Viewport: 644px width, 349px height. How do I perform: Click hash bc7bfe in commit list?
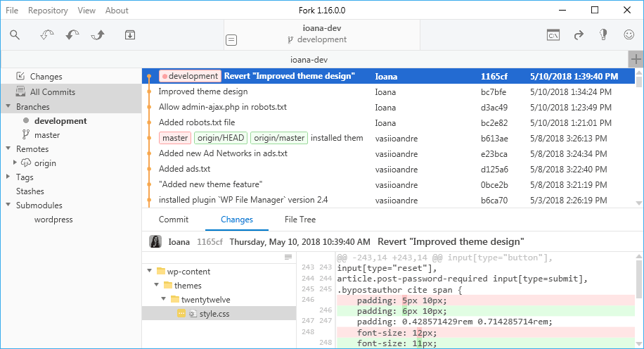[x=494, y=91]
